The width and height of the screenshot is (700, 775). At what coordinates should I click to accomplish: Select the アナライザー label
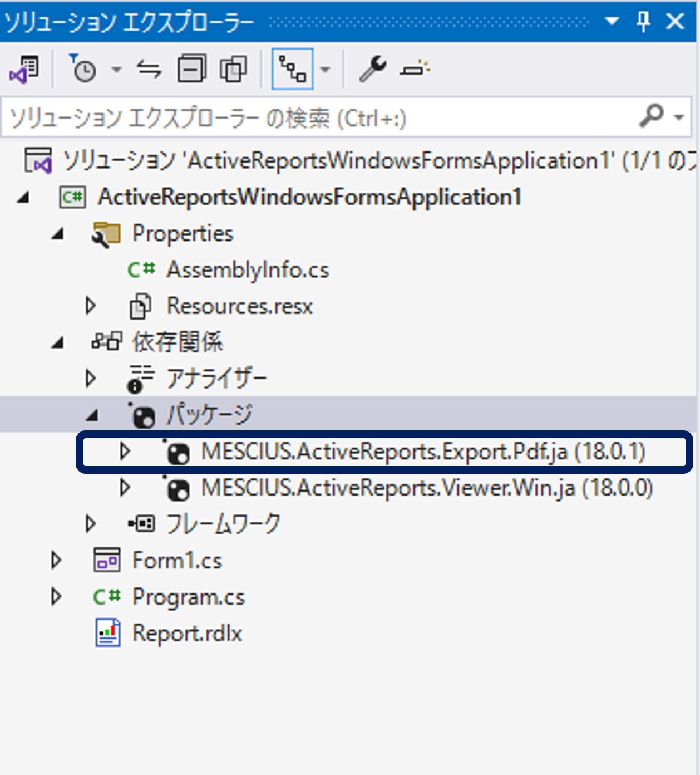(x=217, y=379)
